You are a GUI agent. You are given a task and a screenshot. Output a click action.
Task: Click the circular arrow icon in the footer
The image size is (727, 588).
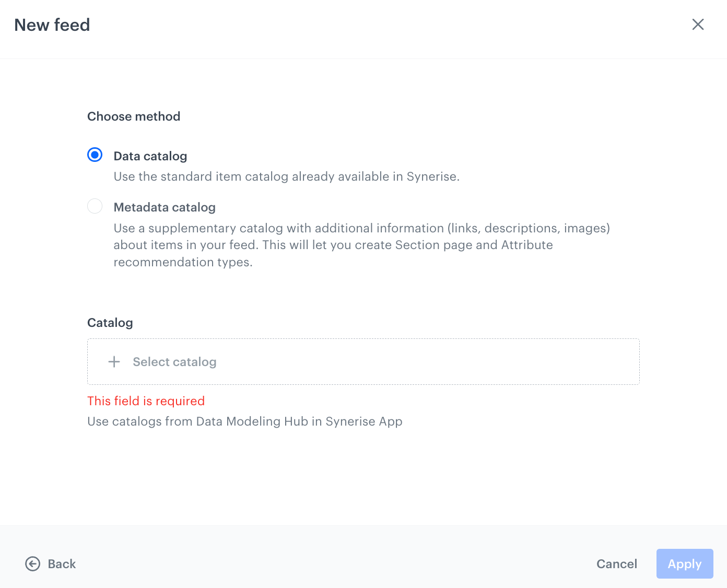point(32,564)
